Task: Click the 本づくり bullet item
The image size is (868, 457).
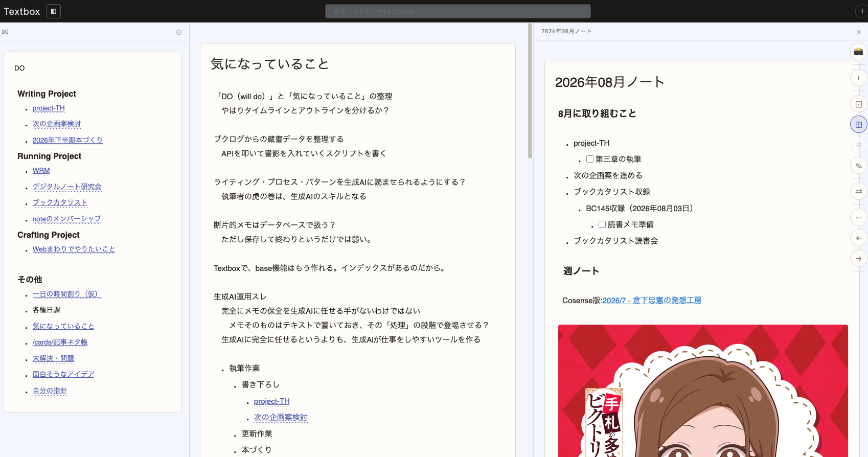Action: [256, 450]
